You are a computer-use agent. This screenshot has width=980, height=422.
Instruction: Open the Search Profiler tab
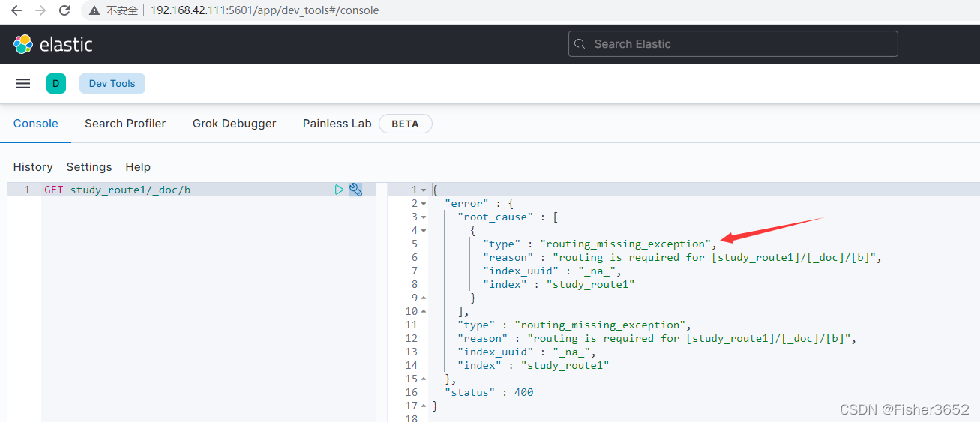[x=125, y=124]
